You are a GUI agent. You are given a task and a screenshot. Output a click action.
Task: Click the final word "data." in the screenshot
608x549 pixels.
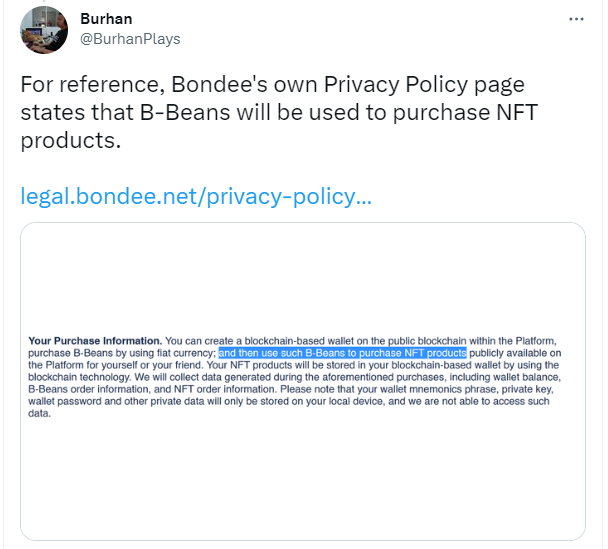39,413
